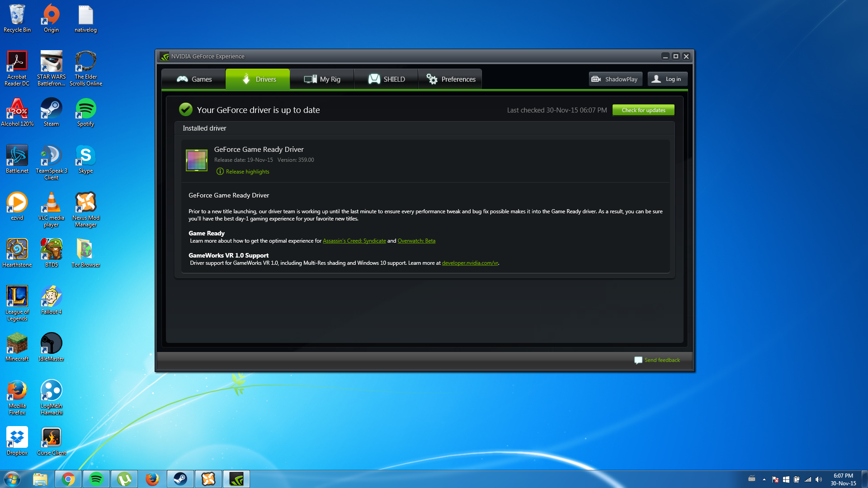Viewport: 868px width, 488px height.
Task: Open Firefox from the taskbar
Action: pyautogui.click(x=152, y=479)
